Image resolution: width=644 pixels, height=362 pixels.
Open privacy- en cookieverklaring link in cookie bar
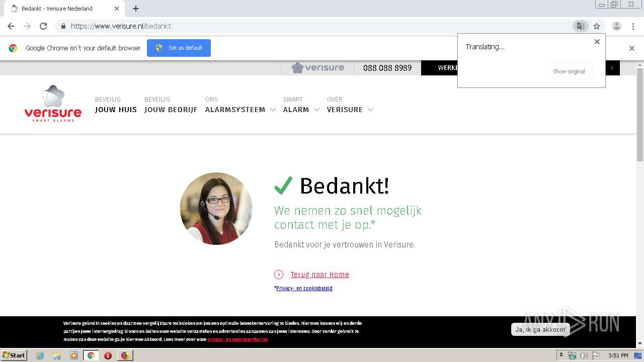click(x=237, y=339)
